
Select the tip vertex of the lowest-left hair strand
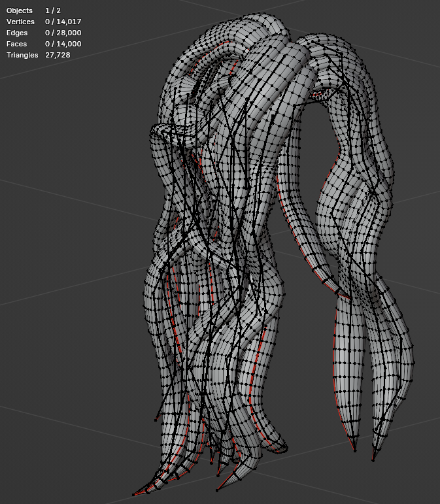[x=133, y=495]
